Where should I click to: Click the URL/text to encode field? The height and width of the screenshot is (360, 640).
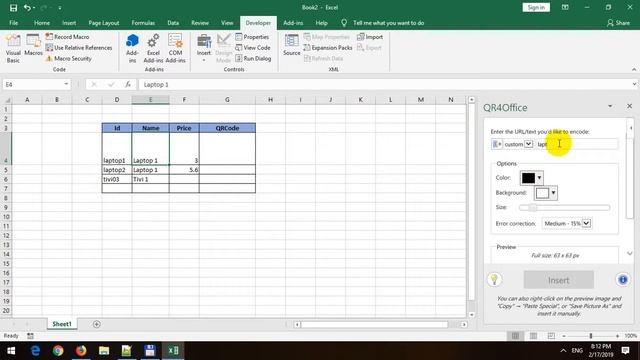coord(576,144)
